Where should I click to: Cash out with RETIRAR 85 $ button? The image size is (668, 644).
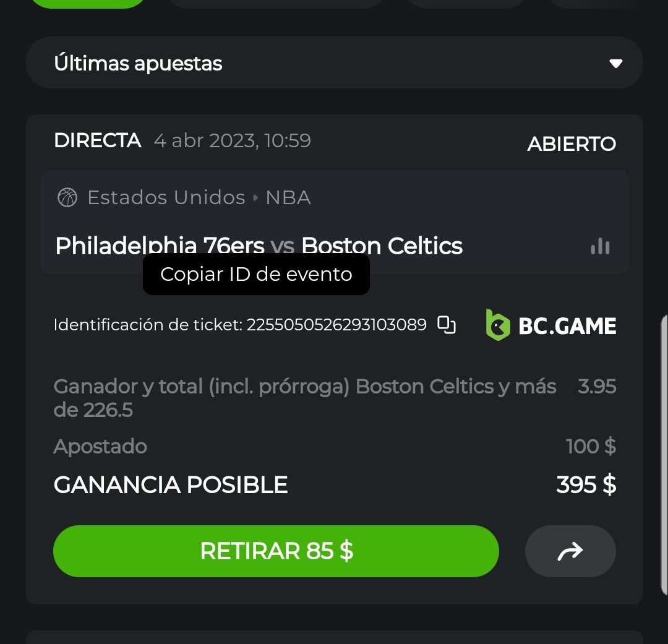click(x=276, y=551)
